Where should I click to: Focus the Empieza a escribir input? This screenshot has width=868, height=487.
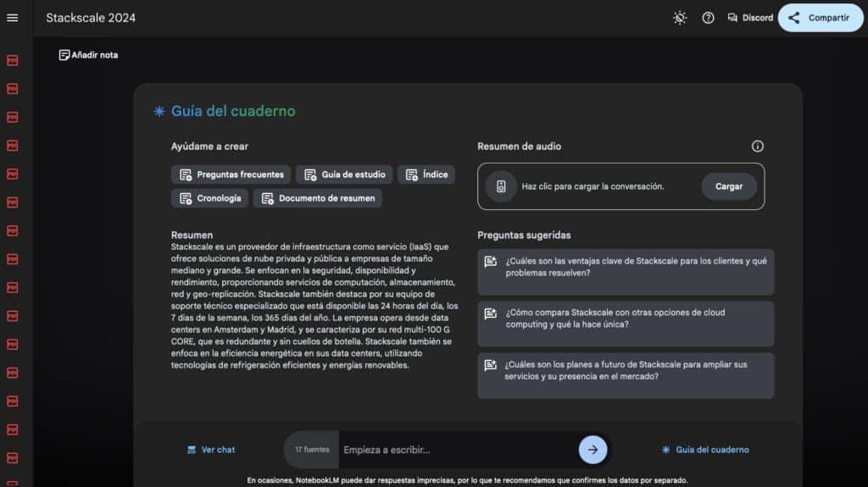(x=459, y=450)
